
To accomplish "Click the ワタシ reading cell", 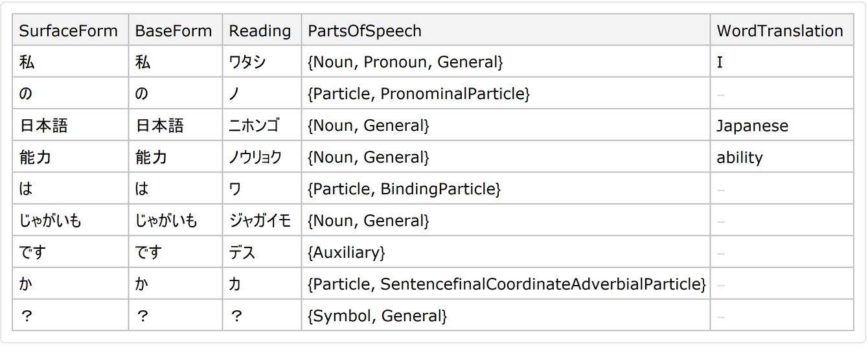I will point(247,62).
